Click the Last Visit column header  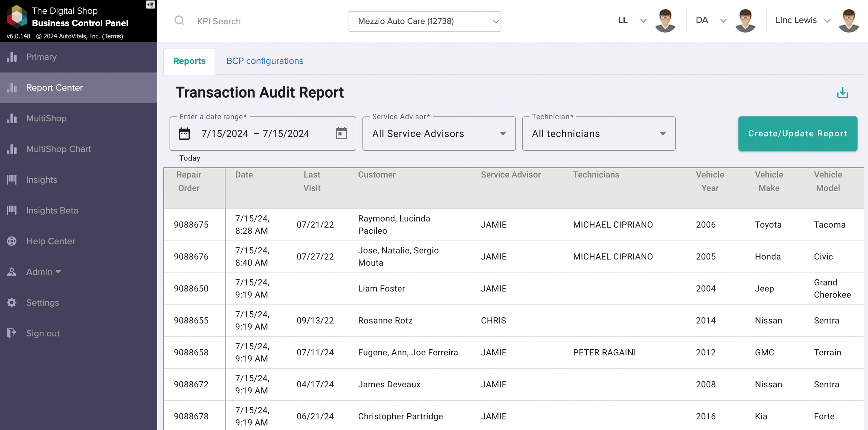[312, 181]
